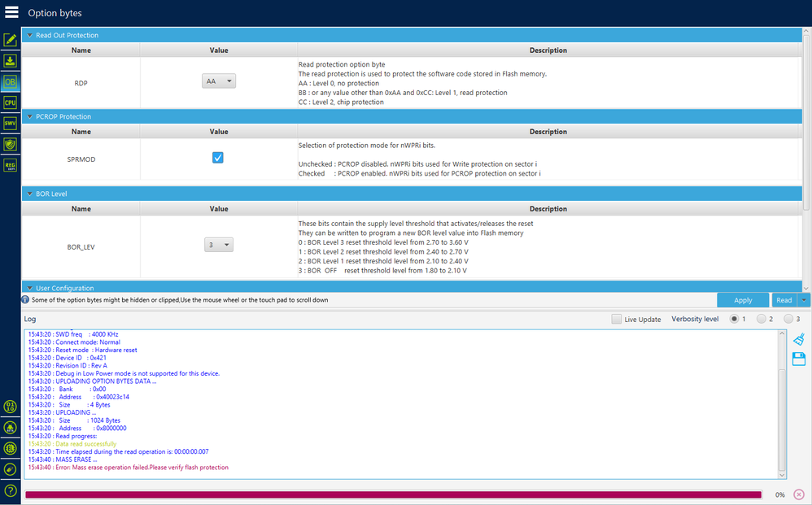Collapse the Read Out Protection section

click(x=29, y=35)
